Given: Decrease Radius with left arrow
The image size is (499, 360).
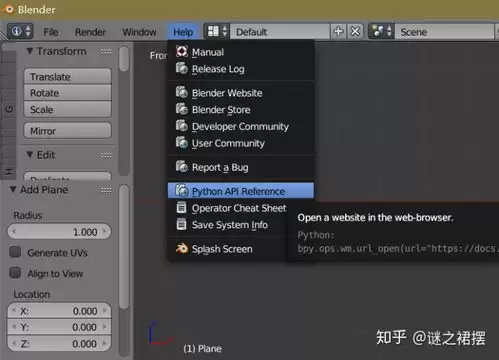Looking at the screenshot, I should click(14, 231).
